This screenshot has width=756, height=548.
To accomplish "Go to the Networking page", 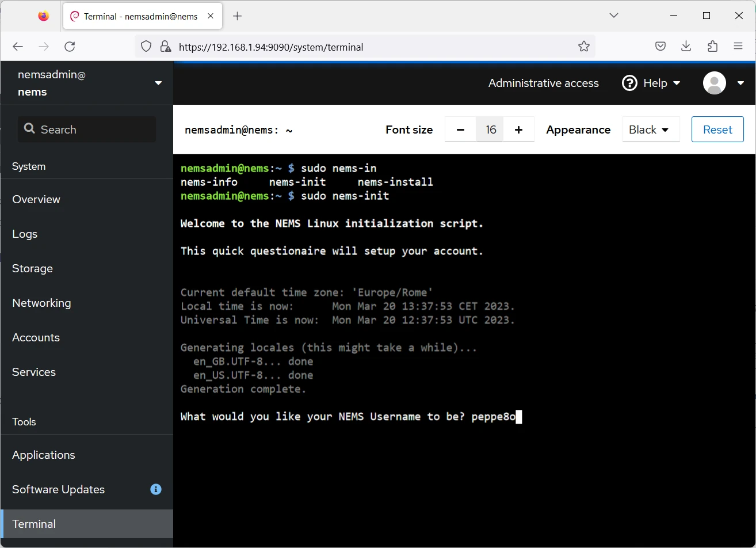I will 87,303.
